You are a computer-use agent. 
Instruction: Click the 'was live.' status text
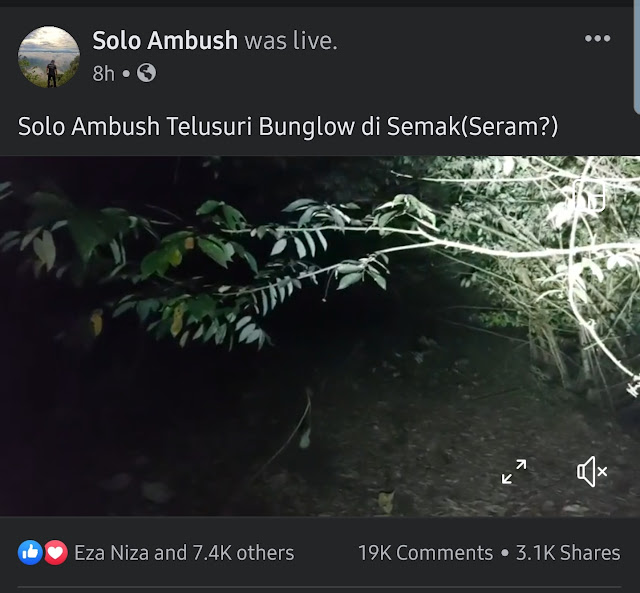(x=291, y=40)
